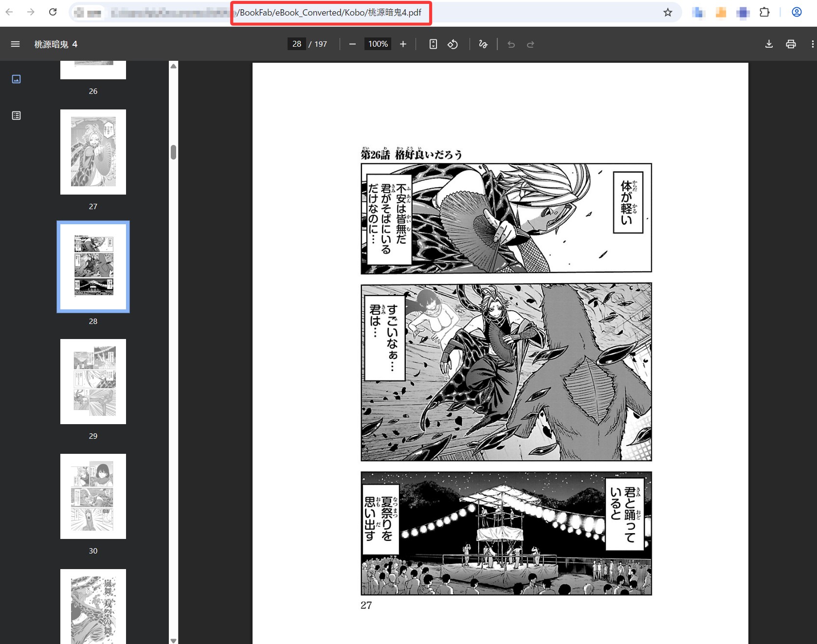Open the browser extensions menu
The width and height of the screenshot is (817, 644).
pyautogui.click(x=764, y=12)
